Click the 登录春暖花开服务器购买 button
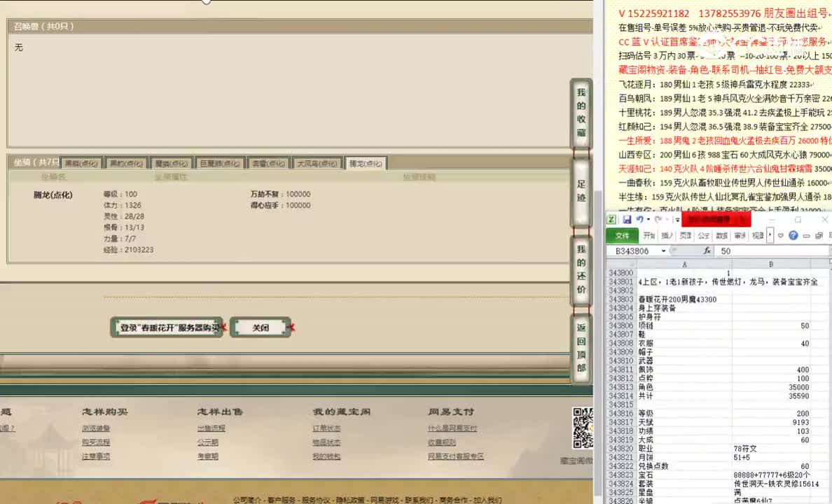832x504 pixels. tap(166, 327)
